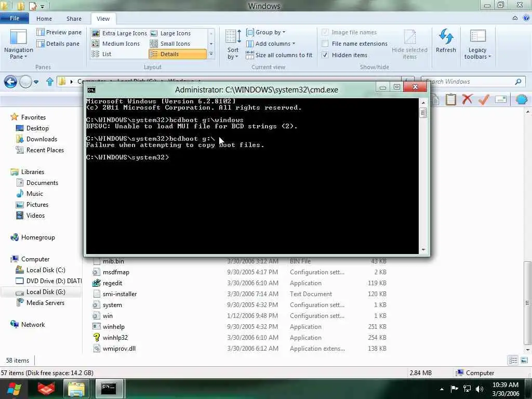Click the Refresh button in ribbon

pyautogui.click(x=446, y=41)
